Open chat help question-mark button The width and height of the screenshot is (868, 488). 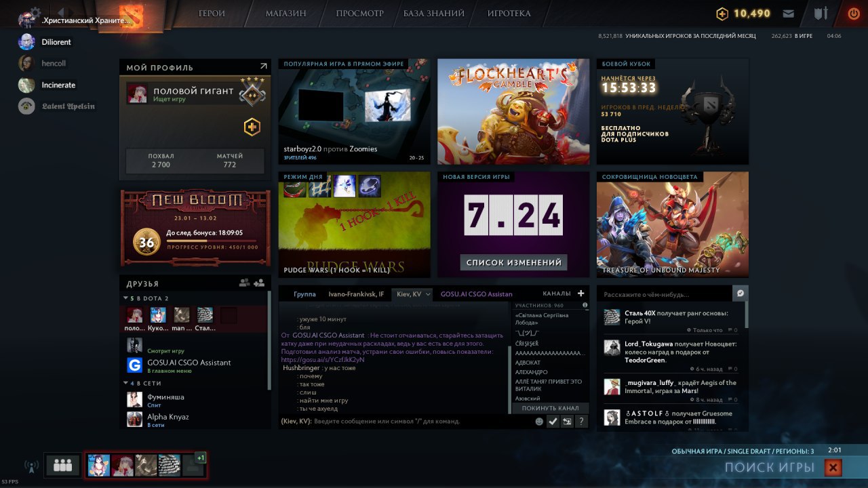tap(581, 422)
